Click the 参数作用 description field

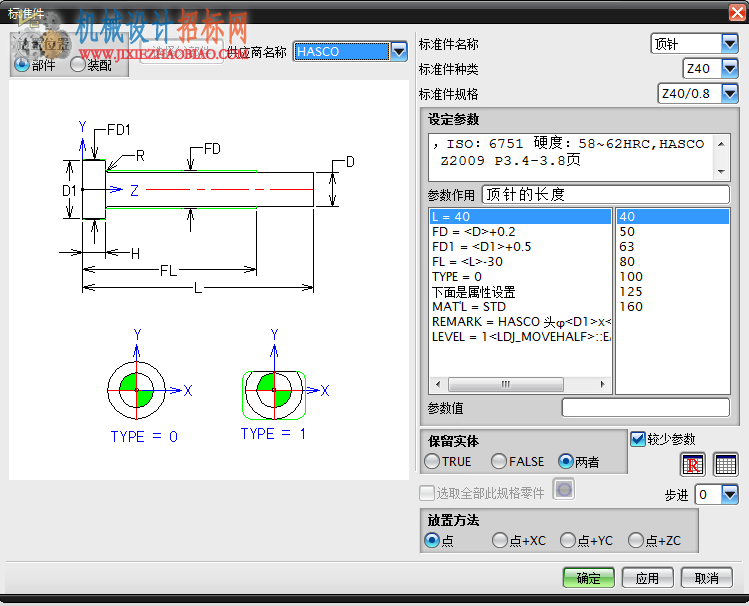coord(606,194)
